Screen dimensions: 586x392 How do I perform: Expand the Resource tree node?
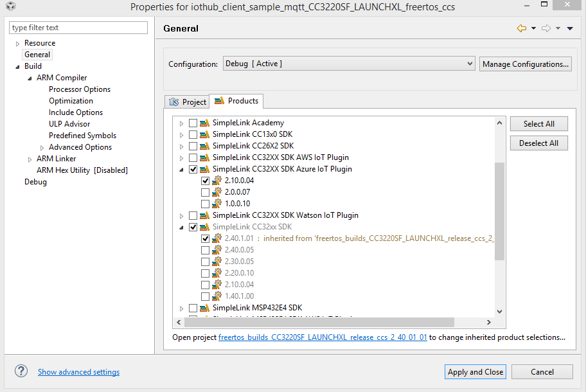point(17,44)
